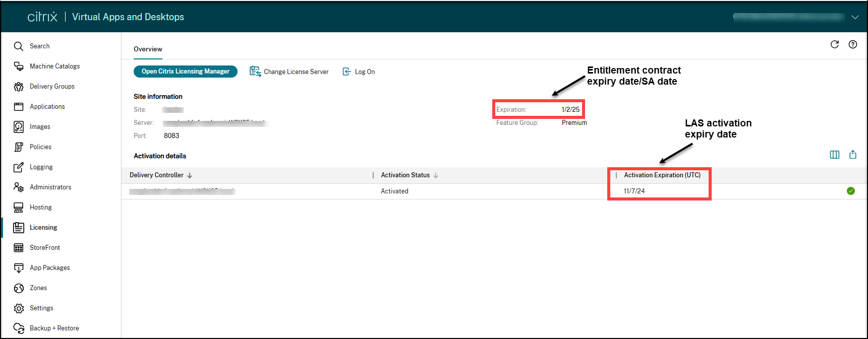Click the Activation Status column header text

click(x=405, y=175)
